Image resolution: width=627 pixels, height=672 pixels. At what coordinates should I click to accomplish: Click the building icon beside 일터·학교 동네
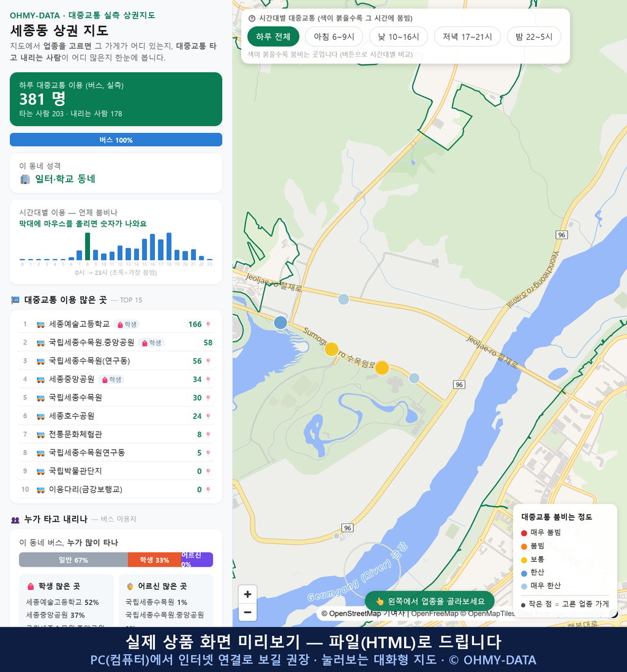coord(25,179)
